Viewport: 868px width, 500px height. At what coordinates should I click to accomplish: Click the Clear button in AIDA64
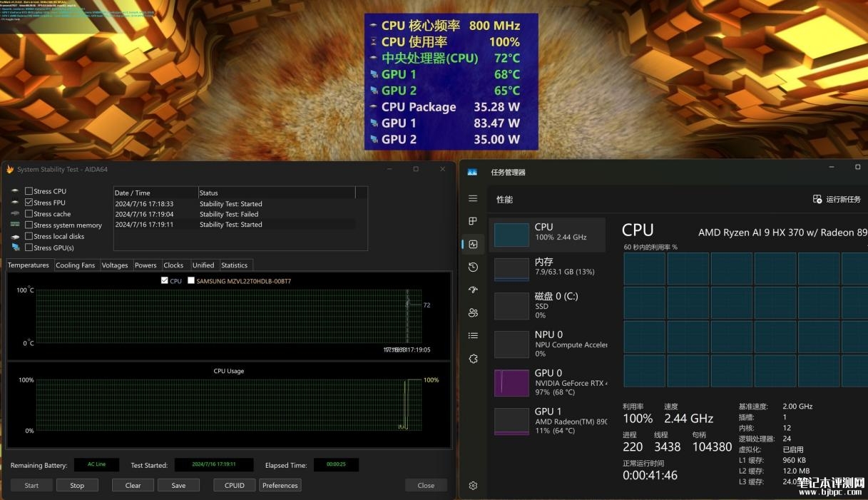(133, 485)
